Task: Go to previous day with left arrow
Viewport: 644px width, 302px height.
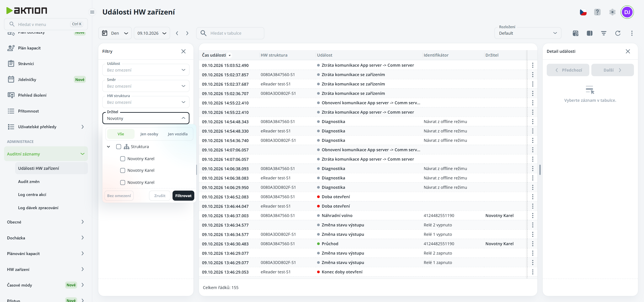Action: click(177, 33)
